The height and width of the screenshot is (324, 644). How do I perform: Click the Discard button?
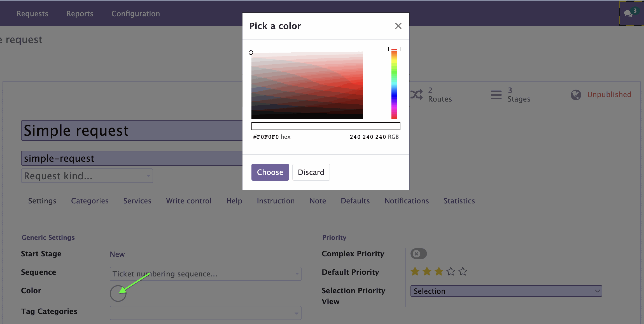(x=311, y=172)
